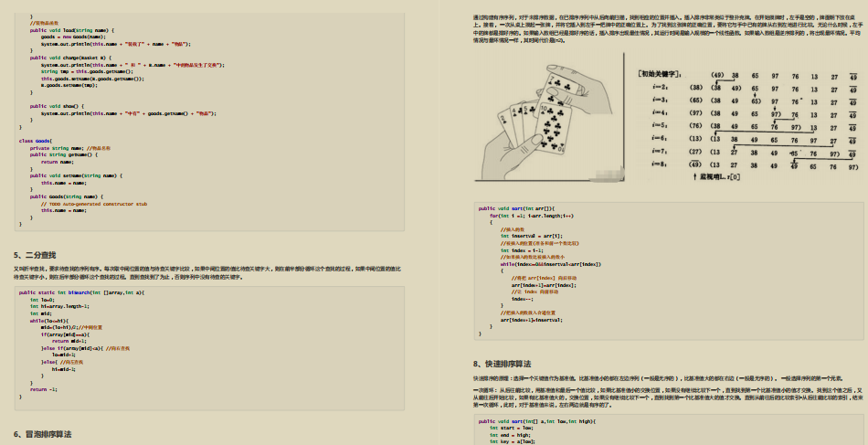Click the insertion sort explanation paragraph
868x445 pixels.
tap(668, 28)
